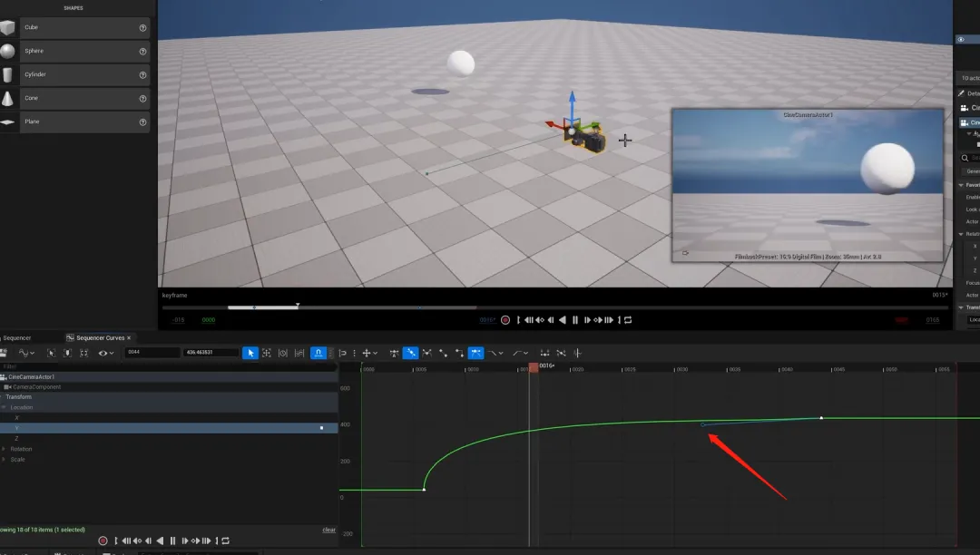Select the blue arrow selection tool in curve editor
Viewport: 980px width, 555px height.
[250, 353]
